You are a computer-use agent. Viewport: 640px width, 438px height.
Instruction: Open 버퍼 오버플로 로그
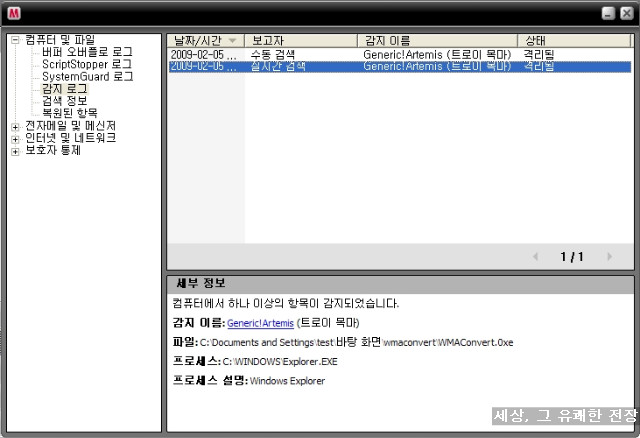[87, 52]
